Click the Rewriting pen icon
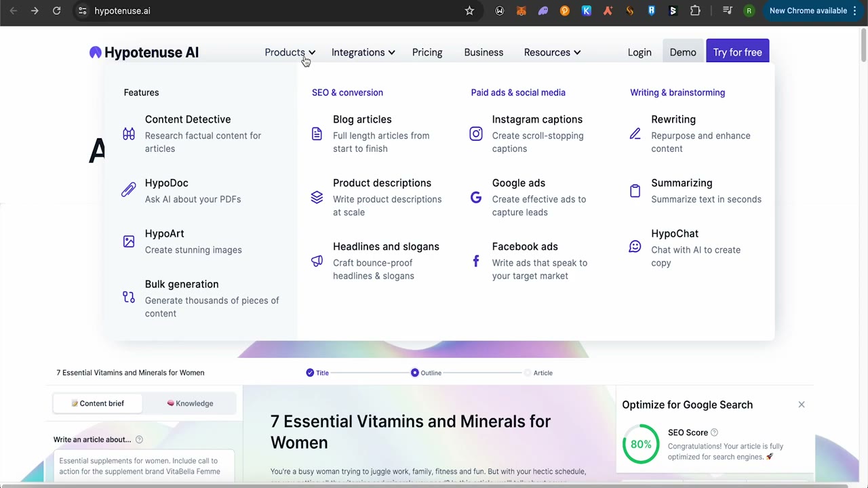This screenshot has height=488, width=868. pyautogui.click(x=635, y=134)
